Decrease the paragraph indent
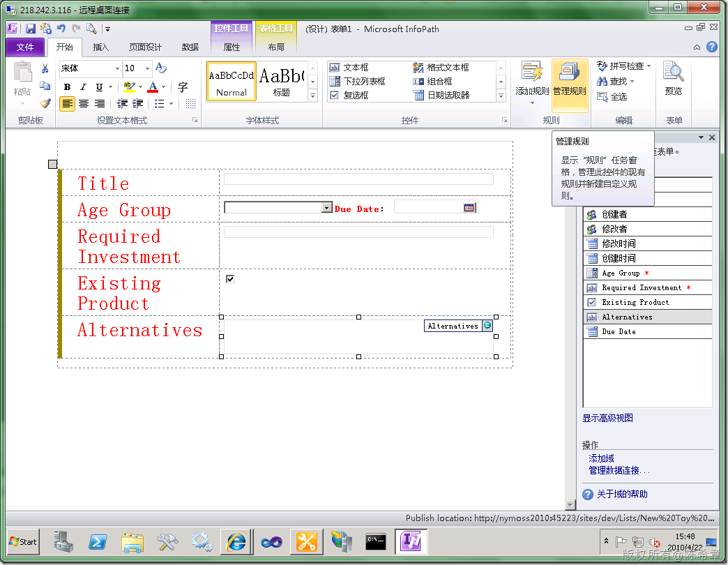Viewport: 728px width, 565px height. coord(122,103)
